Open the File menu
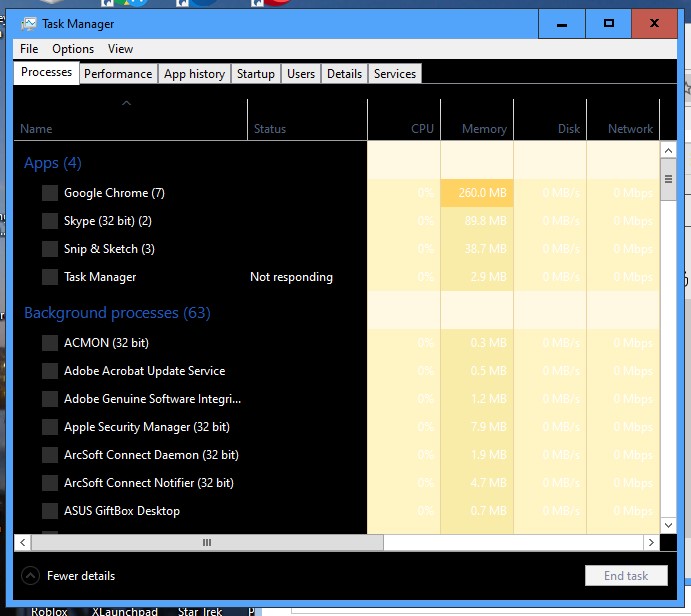The height and width of the screenshot is (616, 691). (29, 49)
